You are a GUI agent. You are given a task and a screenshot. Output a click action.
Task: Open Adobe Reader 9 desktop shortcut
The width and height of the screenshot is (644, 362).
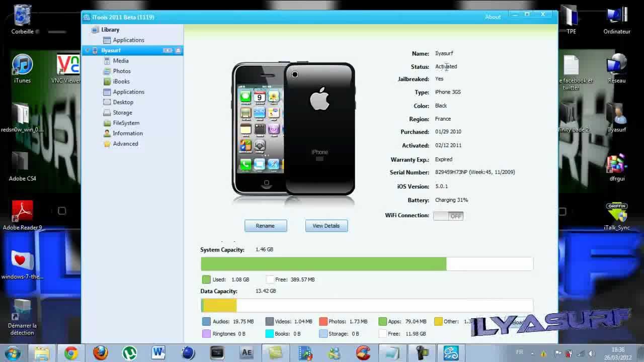tap(22, 215)
